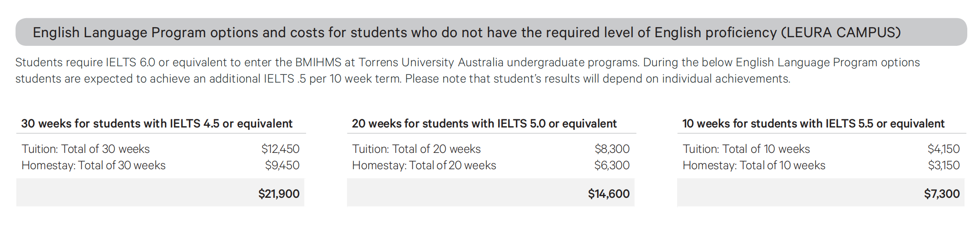Click the $21,900 total amount
Image resolution: width=980 pixels, height=245 pixels.
click(x=279, y=194)
